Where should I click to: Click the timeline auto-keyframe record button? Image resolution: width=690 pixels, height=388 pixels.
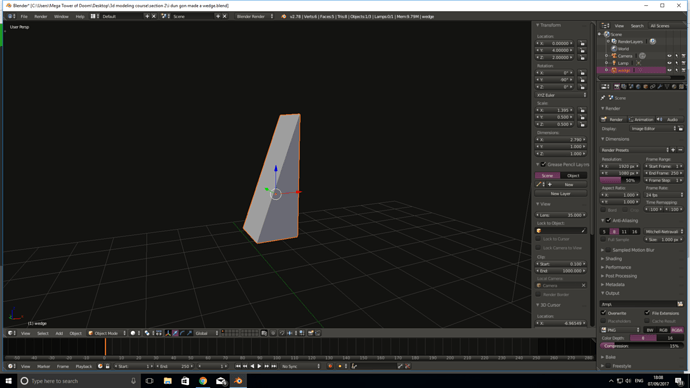click(x=330, y=366)
